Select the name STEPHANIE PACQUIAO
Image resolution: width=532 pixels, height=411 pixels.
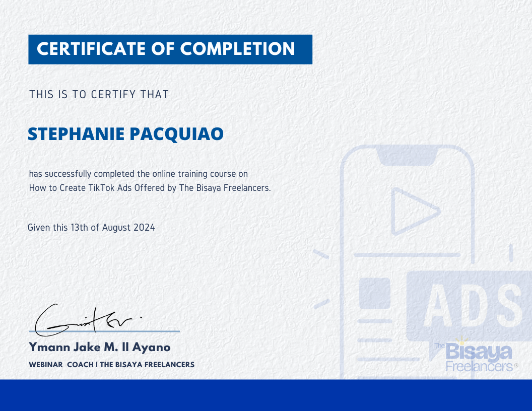click(x=126, y=134)
